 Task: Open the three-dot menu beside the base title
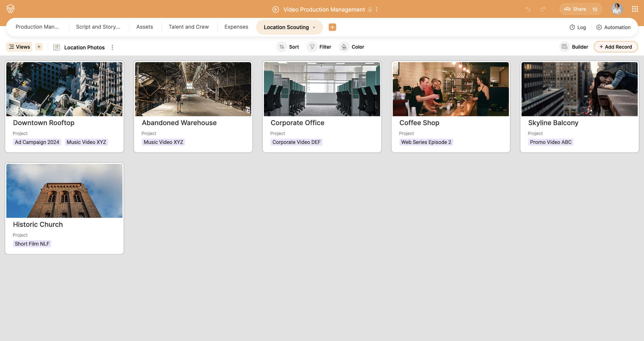pyautogui.click(x=376, y=9)
